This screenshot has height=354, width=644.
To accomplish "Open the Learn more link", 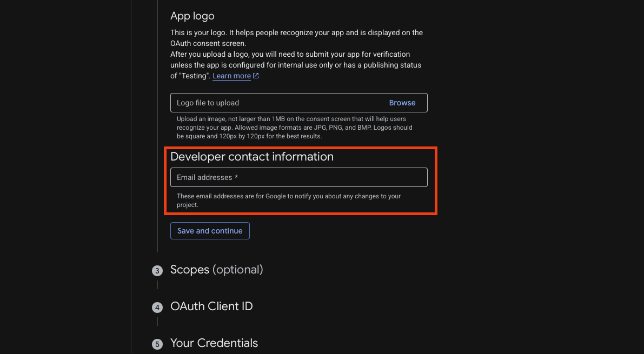I will [x=231, y=76].
